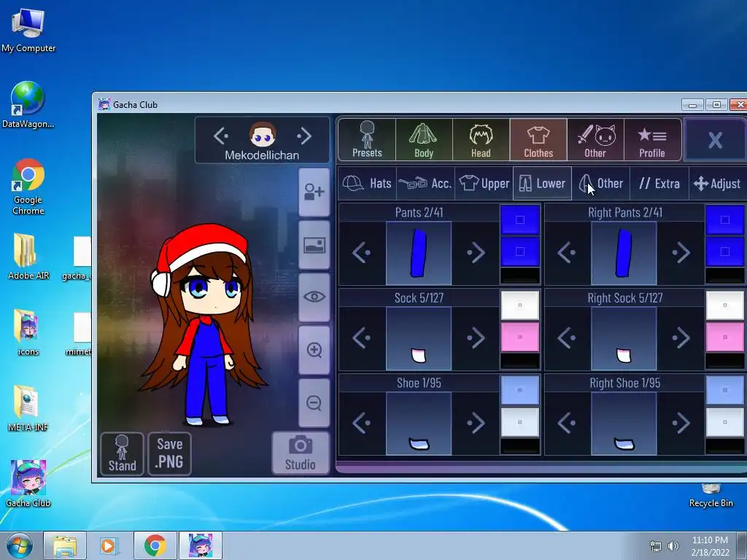Open the Adjust sub-tab

718,183
